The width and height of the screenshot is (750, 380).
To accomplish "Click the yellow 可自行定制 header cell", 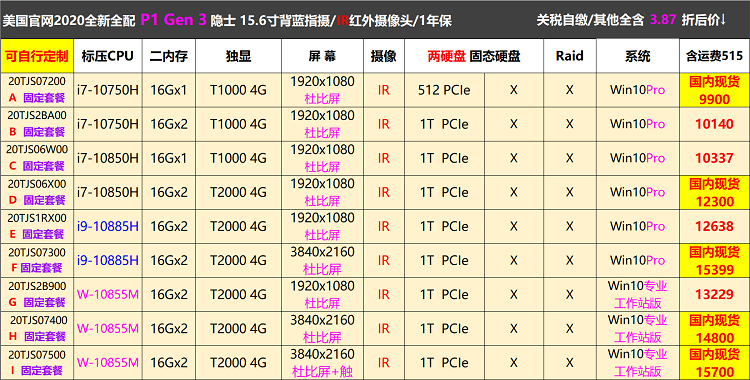I will pyautogui.click(x=37, y=56).
